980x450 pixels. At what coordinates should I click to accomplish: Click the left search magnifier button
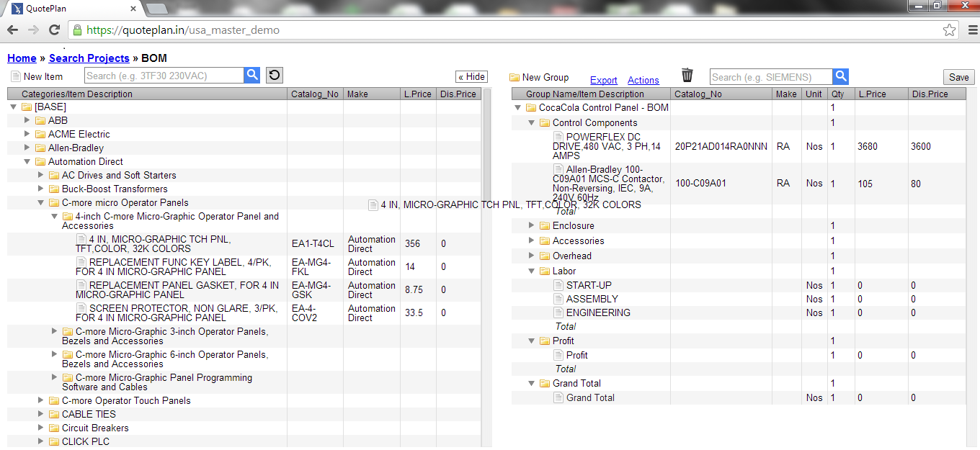[x=251, y=75]
